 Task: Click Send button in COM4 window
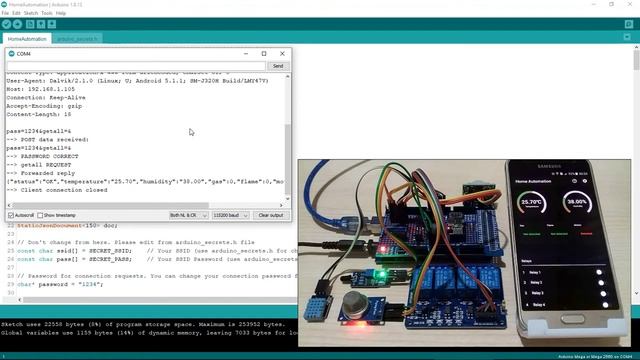coord(278,66)
